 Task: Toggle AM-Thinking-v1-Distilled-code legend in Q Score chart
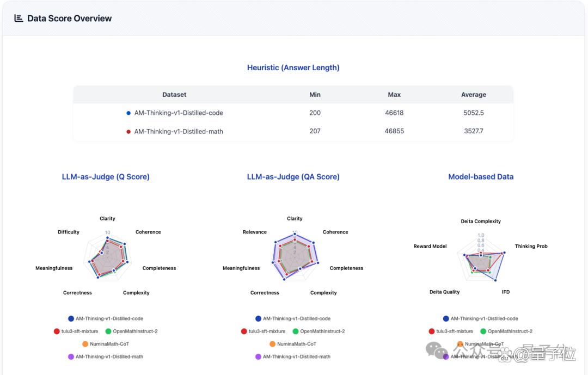tap(106, 319)
